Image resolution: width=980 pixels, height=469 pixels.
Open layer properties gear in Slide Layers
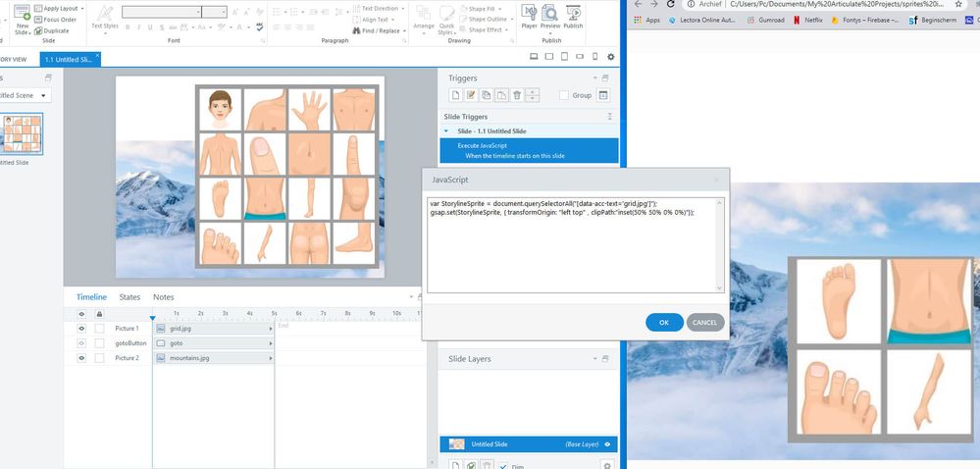click(x=605, y=465)
